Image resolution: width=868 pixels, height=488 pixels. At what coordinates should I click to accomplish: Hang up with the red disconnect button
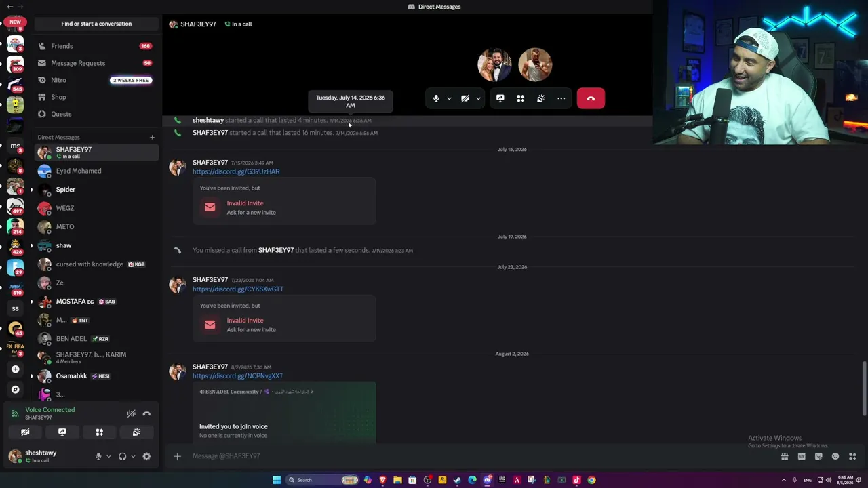pyautogui.click(x=591, y=98)
